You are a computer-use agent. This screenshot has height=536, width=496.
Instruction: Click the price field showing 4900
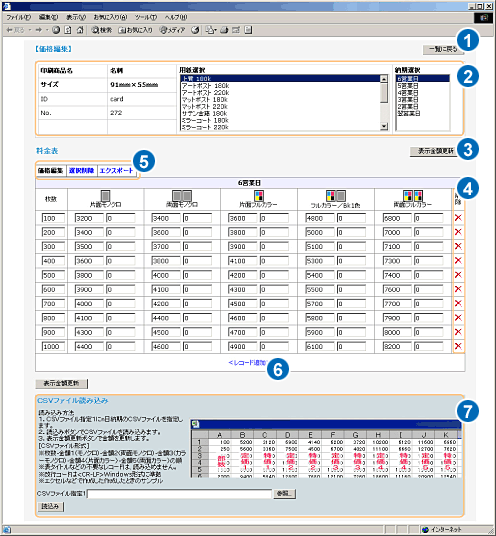[x=243, y=346]
